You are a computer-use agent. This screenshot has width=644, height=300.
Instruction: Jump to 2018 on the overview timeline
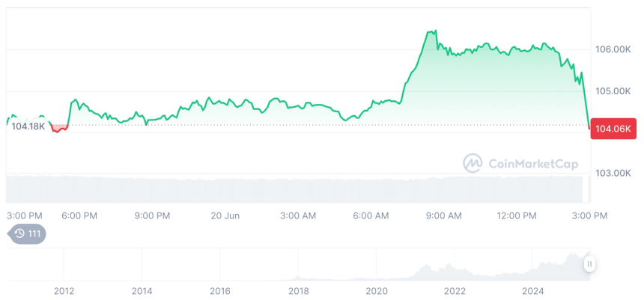298,290
